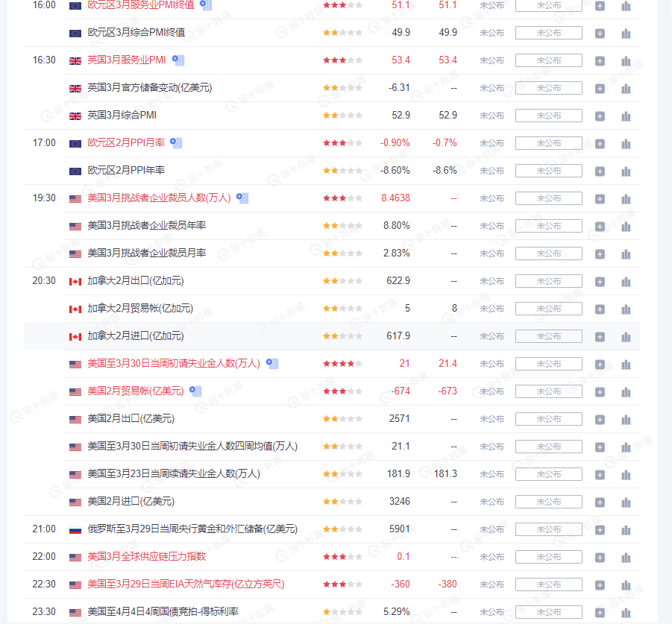
Task: Click star rating of 美国至3月30日当周初请失业金人数(万人)
Action: pos(342,364)
